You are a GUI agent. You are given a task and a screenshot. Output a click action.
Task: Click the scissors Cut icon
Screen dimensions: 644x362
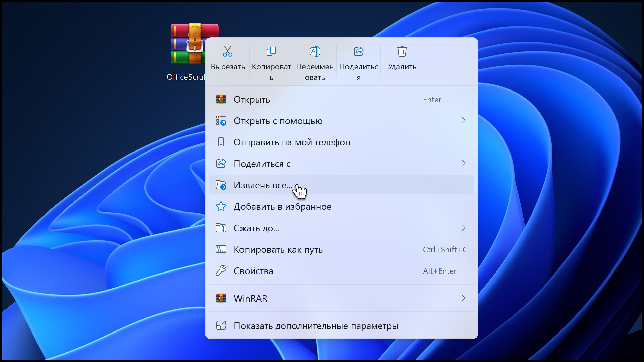tap(227, 52)
